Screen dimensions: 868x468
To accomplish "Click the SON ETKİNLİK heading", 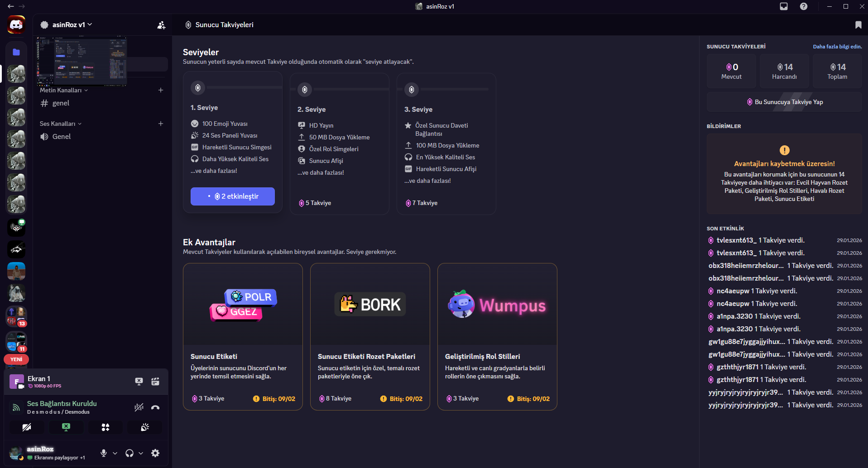I will pos(725,229).
